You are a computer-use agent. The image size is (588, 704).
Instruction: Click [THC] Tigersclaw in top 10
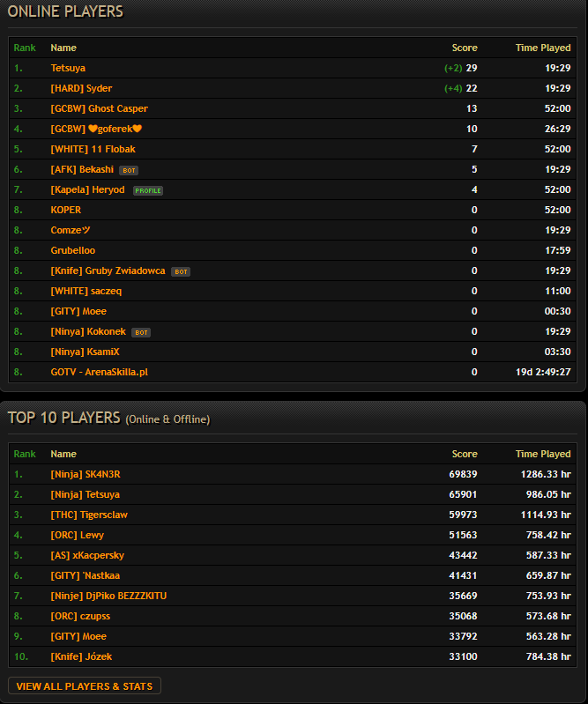89,515
